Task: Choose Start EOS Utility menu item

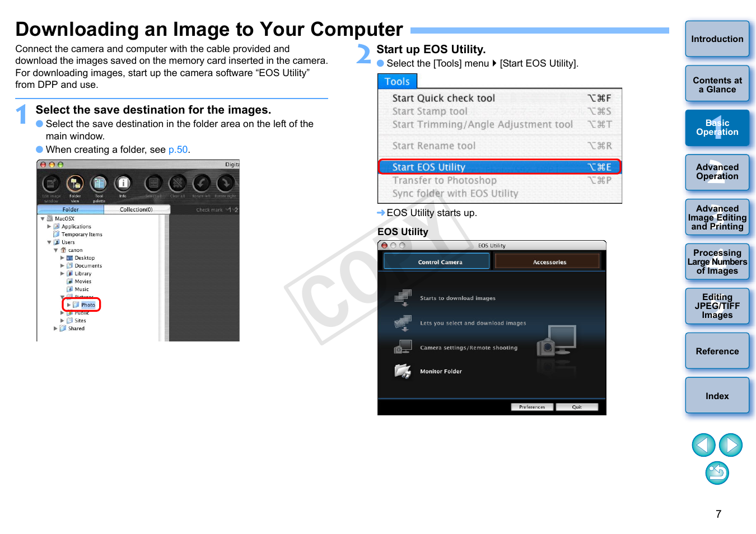Action: point(500,167)
